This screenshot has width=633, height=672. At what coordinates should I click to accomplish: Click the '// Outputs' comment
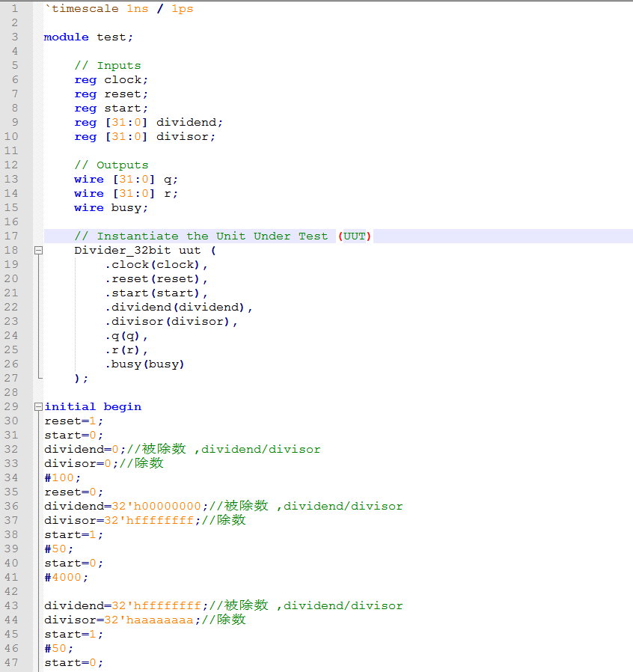[x=111, y=165]
